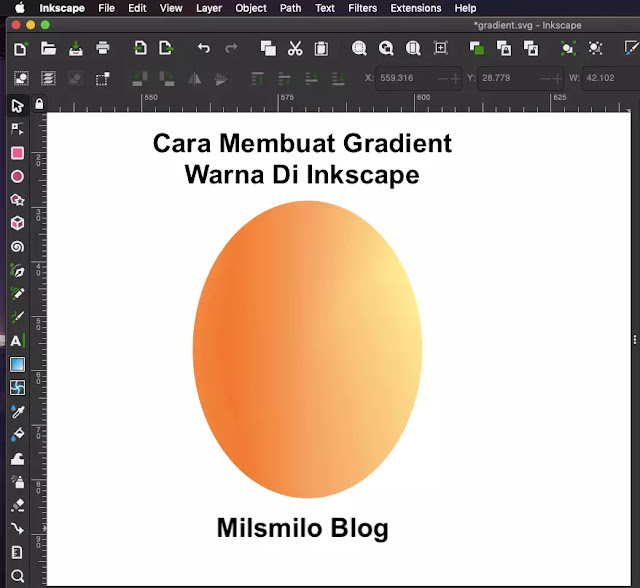Select the Measure ruler tool
The height and width of the screenshot is (588, 640).
point(18,552)
